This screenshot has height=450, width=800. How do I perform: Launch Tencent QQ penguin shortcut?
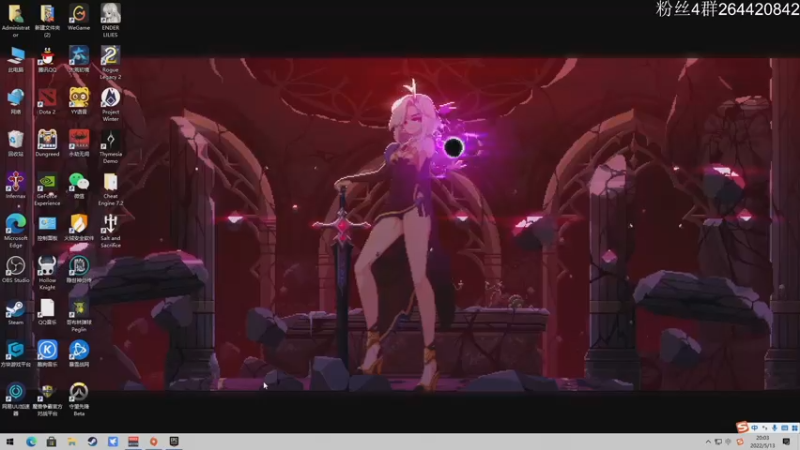47,59
